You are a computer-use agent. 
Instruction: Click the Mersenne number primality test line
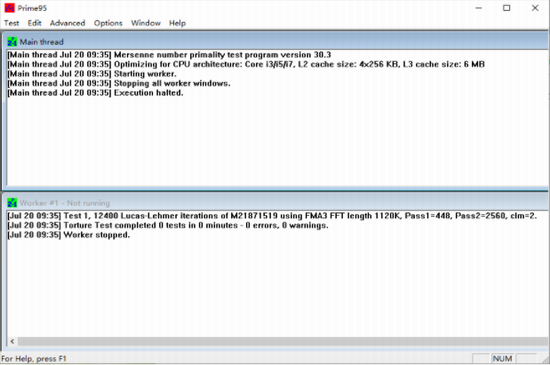169,55
